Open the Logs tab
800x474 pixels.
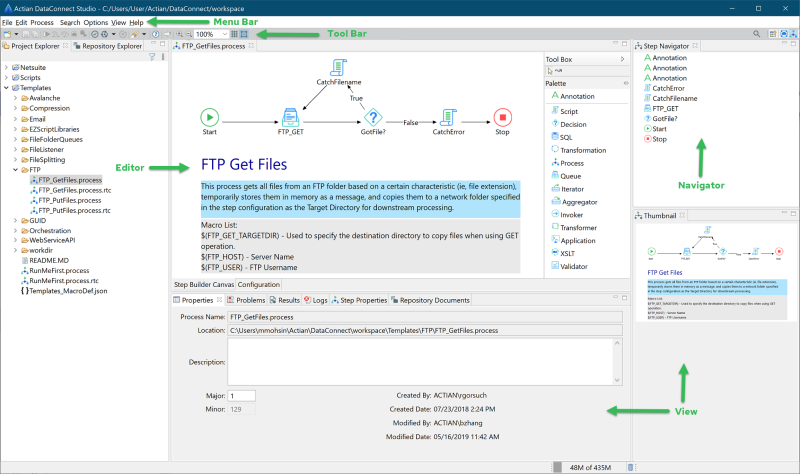[315, 299]
